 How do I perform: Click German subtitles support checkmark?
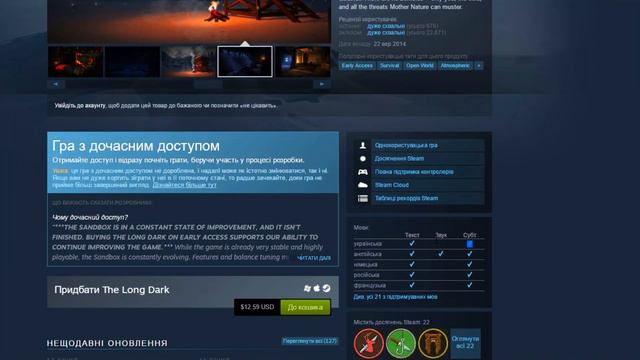469,264
